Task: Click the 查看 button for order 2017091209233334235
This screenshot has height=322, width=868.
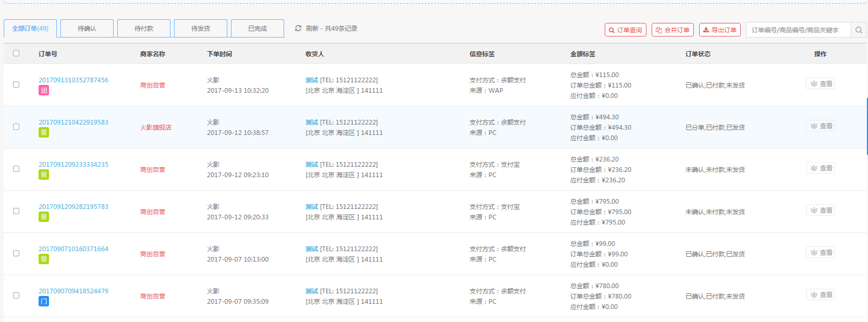Action: [x=821, y=168]
